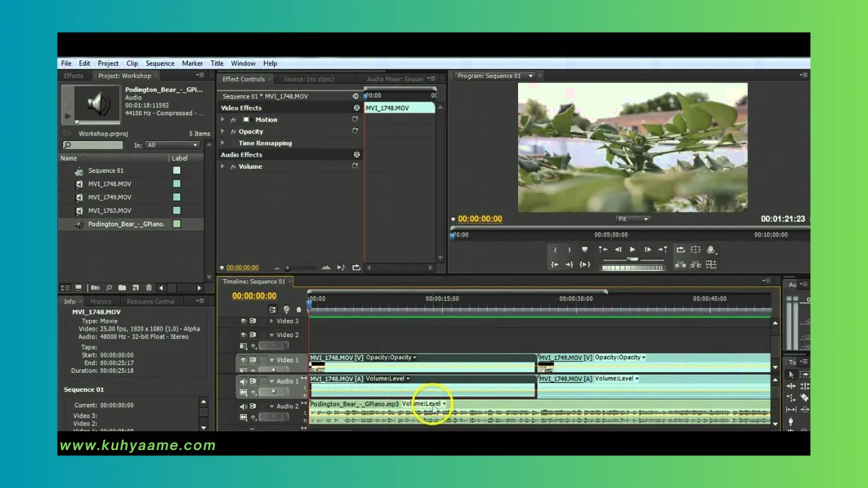Toggle Motion effect fx switch
868x488 pixels.
[233, 120]
